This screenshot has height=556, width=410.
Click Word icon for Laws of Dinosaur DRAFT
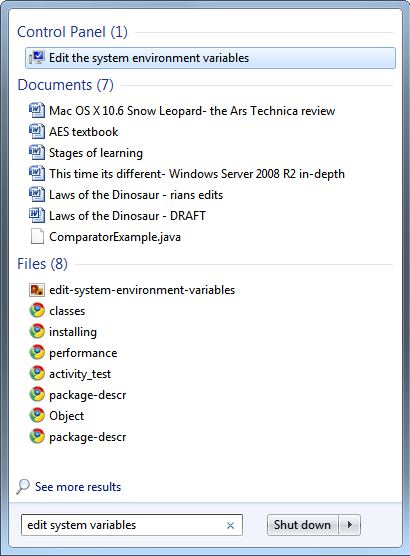click(37, 215)
